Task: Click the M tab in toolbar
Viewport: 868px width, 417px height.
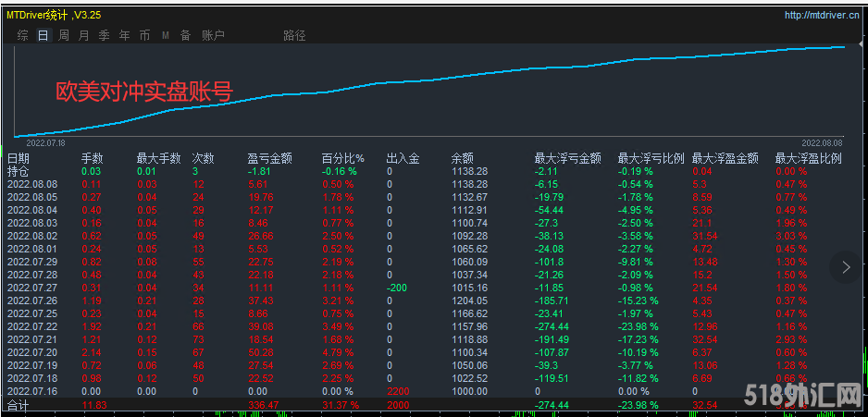Action: [165, 35]
